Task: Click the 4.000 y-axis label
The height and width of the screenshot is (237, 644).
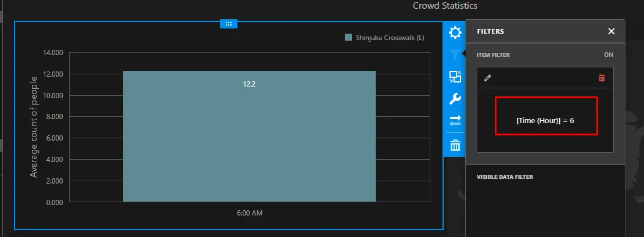Action: click(55, 159)
